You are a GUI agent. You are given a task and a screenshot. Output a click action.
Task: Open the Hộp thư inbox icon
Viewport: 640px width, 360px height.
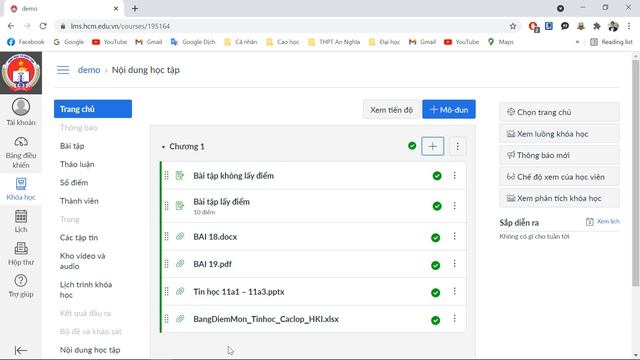21,253
